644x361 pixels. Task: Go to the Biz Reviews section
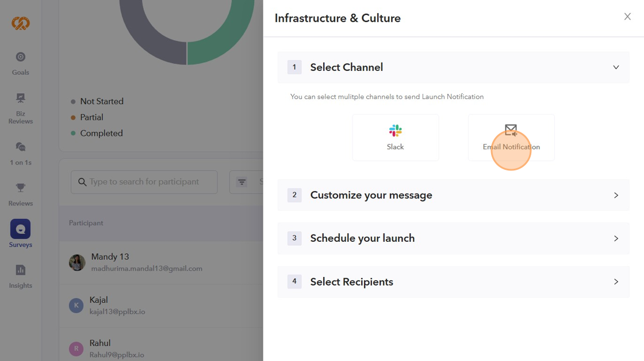[21, 108]
